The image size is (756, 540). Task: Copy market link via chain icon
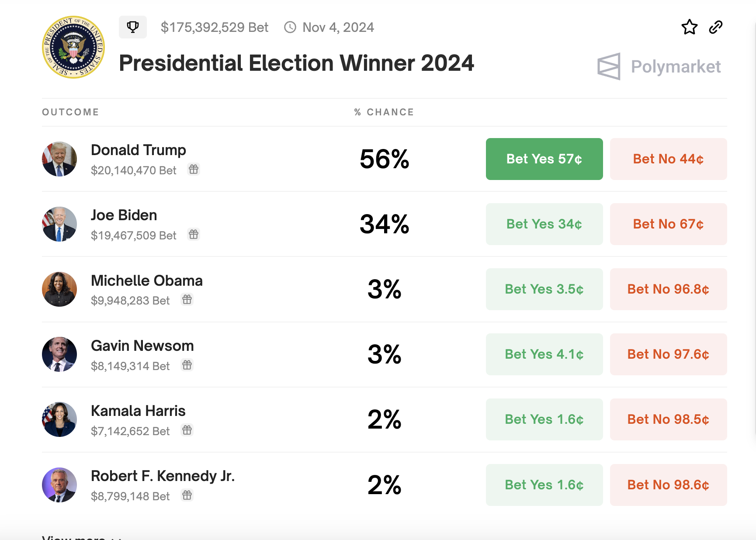point(715,27)
